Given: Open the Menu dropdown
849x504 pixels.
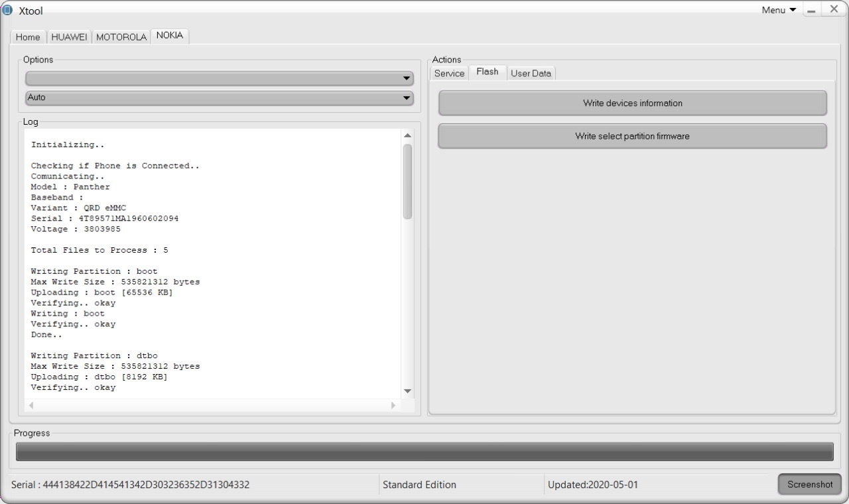Looking at the screenshot, I should click(x=779, y=10).
